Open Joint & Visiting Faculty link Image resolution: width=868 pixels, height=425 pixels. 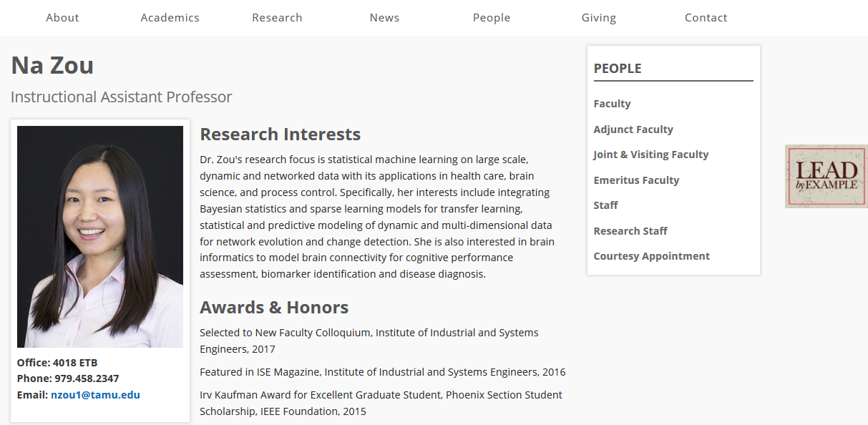click(650, 155)
